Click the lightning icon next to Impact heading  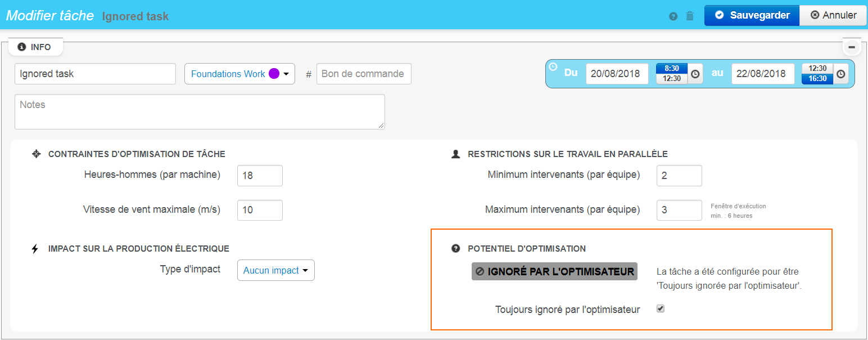click(x=35, y=248)
